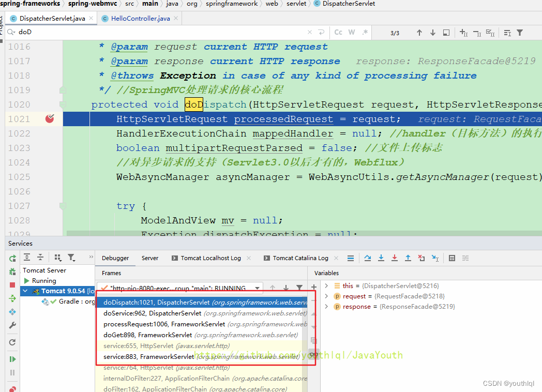Add a new watch with plus
Image resolution: width=542 pixels, height=392 pixels.
click(313, 287)
